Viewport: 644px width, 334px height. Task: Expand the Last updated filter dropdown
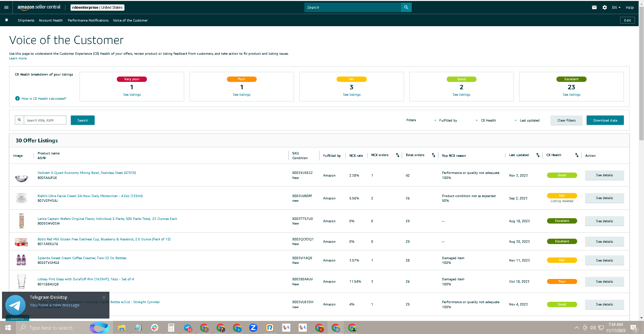pyautogui.click(x=527, y=120)
